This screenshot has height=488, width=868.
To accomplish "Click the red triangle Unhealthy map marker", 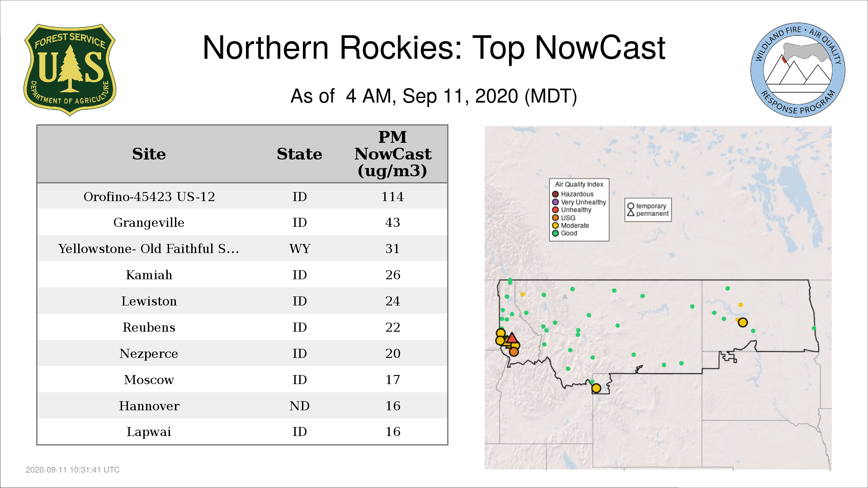I will [511, 338].
